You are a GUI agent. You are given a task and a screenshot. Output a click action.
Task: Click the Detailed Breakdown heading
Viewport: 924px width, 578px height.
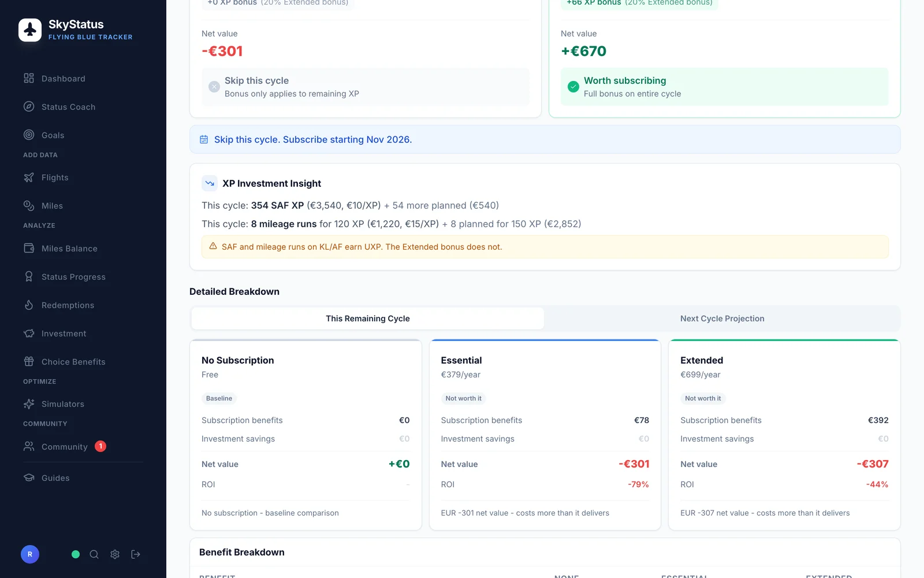point(234,291)
